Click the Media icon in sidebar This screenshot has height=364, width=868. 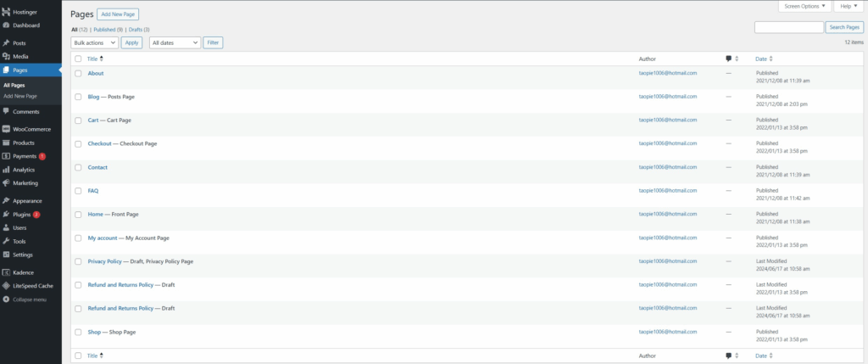6,56
